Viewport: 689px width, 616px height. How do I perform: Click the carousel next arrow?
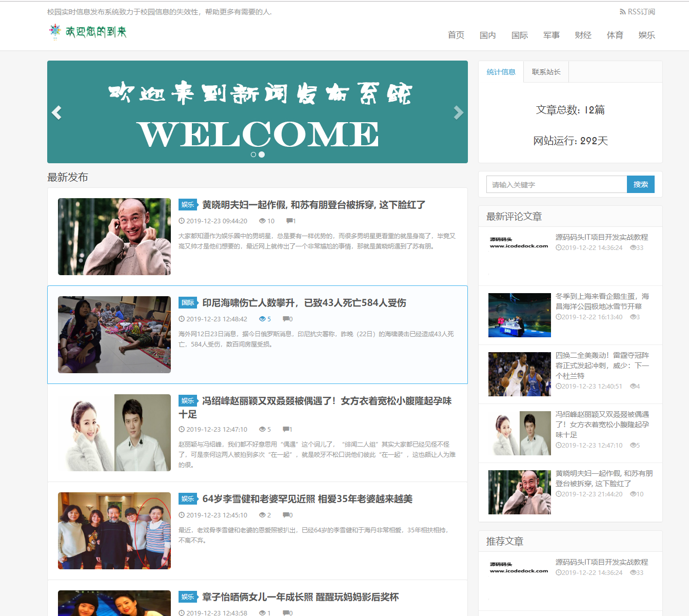tap(458, 112)
